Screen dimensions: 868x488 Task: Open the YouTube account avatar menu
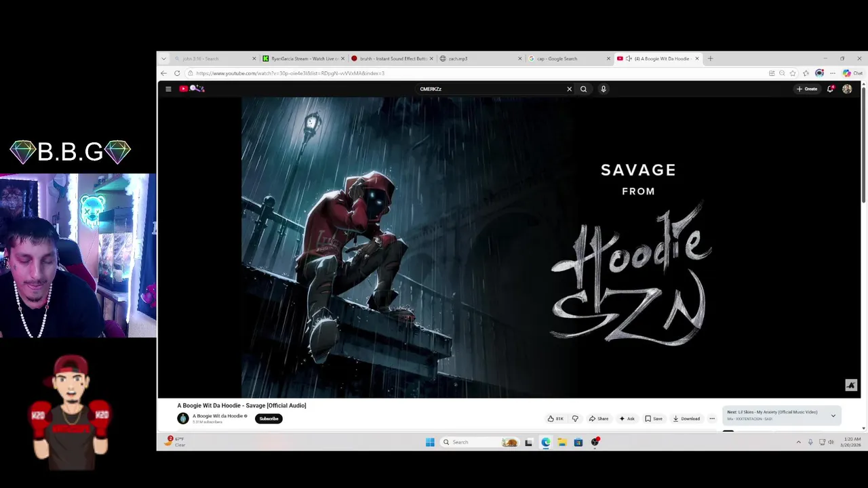pos(847,89)
